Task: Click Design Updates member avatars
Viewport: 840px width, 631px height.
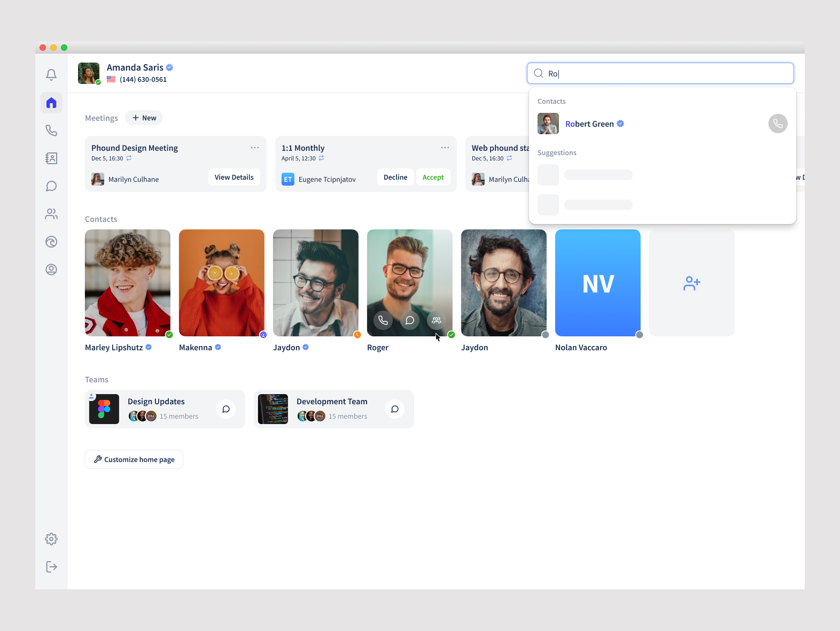Action: (143, 416)
